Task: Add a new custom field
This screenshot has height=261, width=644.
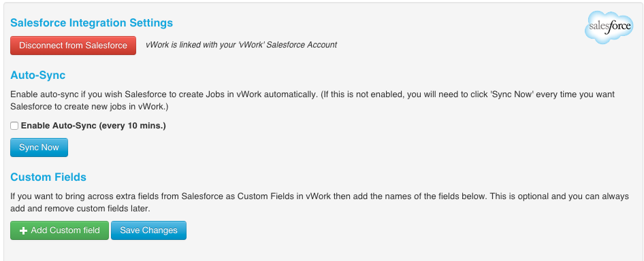Action: [59, 230]
